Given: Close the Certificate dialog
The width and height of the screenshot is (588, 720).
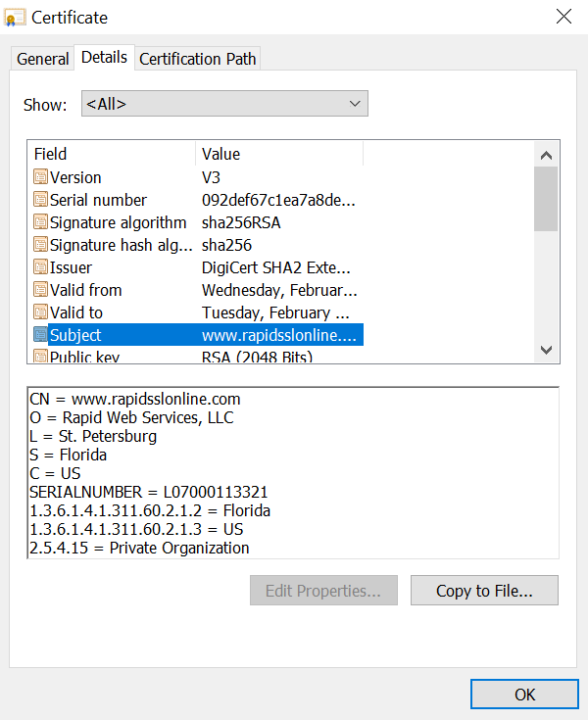Looking at the screenshot, I should point(563,17).
